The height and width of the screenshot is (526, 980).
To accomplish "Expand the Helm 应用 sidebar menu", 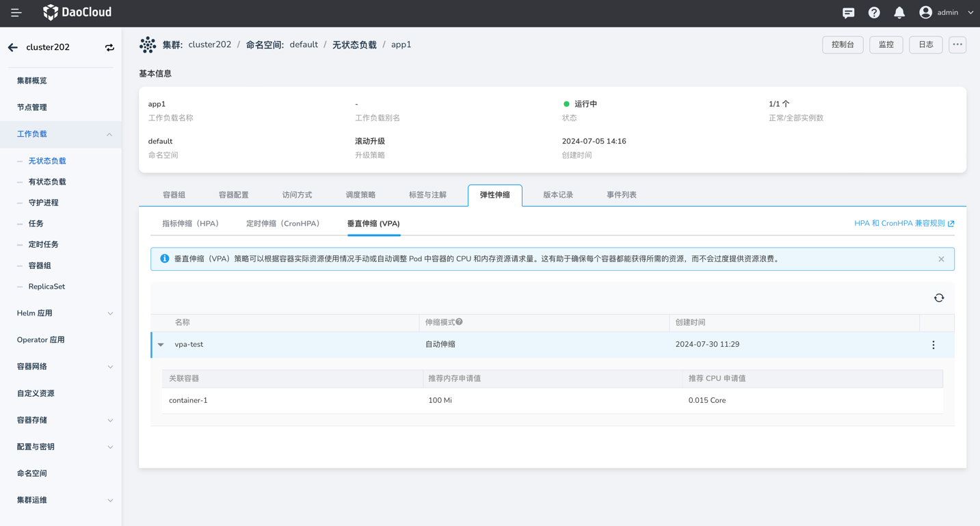I will [109, 313].
